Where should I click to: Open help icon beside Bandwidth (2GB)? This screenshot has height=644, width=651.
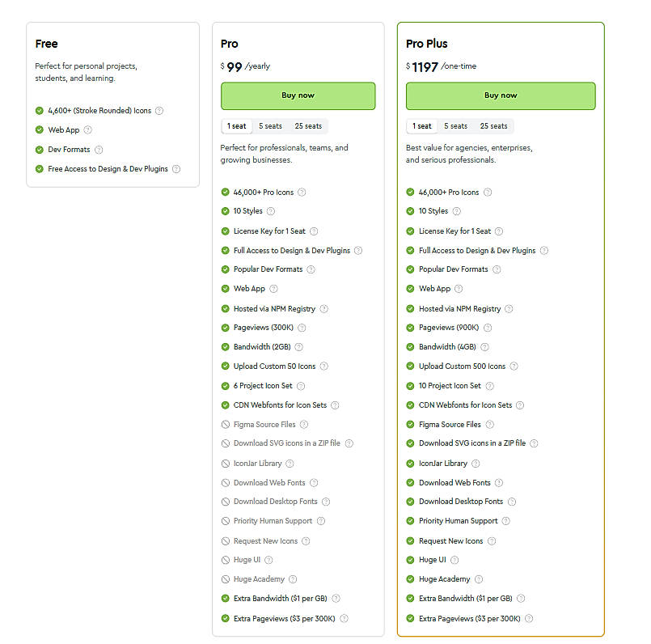pos(299,346)
